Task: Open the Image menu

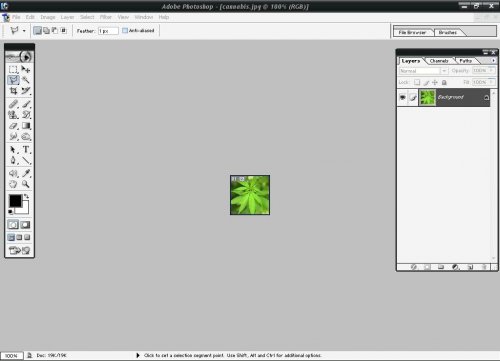Action: [48, 17]
